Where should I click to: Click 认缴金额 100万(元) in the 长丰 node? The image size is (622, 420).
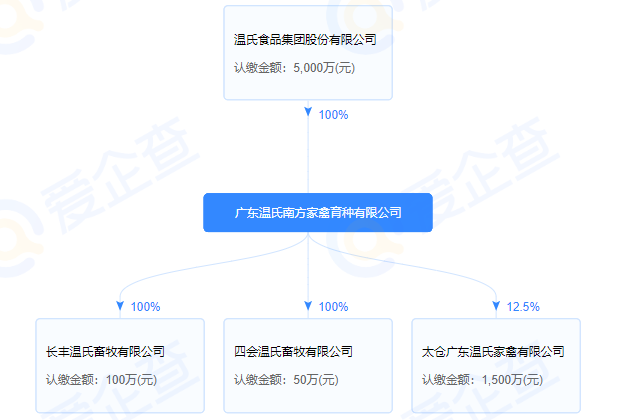click(x=101, y=379)
